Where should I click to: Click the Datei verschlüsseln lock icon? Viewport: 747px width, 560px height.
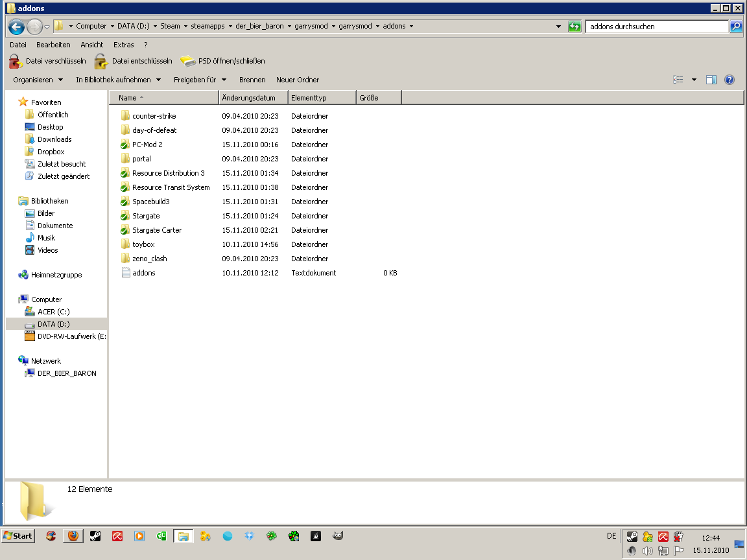[x=16, y=62]
